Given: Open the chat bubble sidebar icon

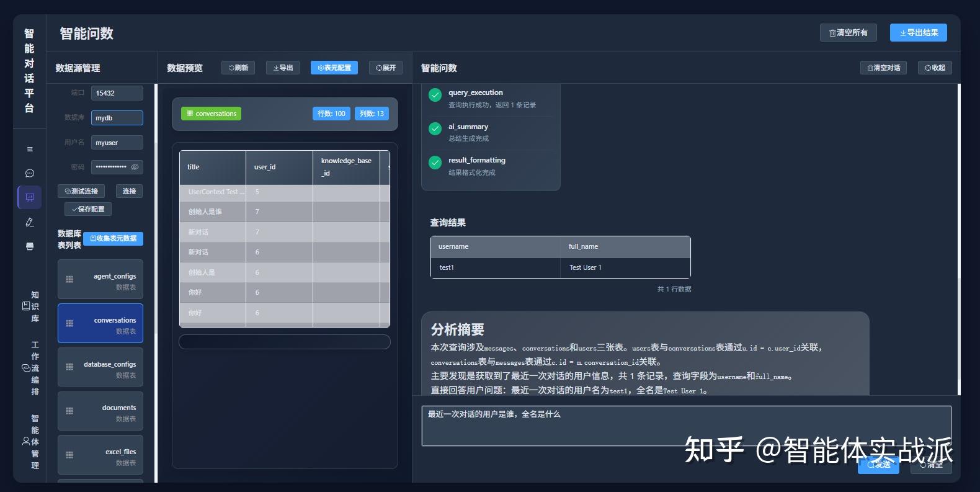Looking at the screenshot, I should 30,173.
